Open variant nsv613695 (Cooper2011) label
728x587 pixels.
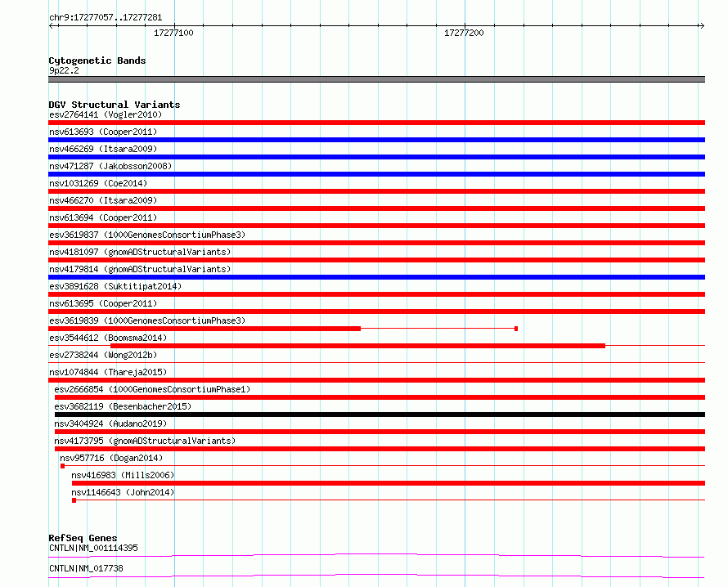103,303
